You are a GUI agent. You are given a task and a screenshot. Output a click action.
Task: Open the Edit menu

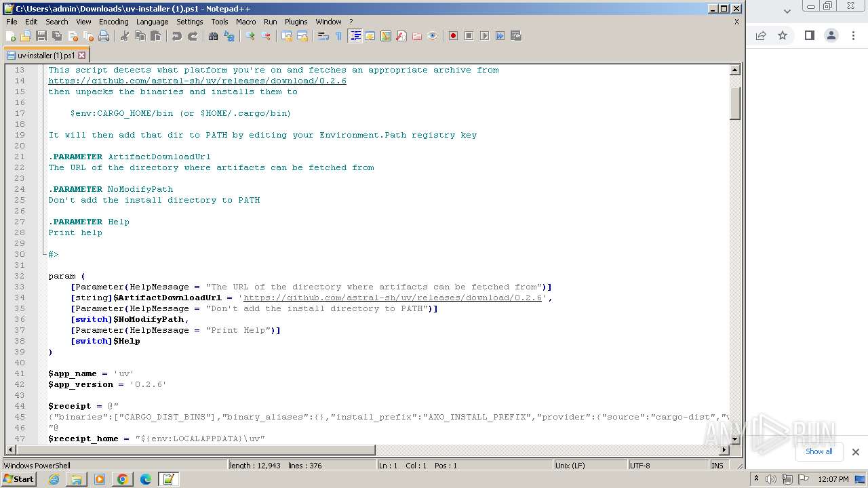31,22
